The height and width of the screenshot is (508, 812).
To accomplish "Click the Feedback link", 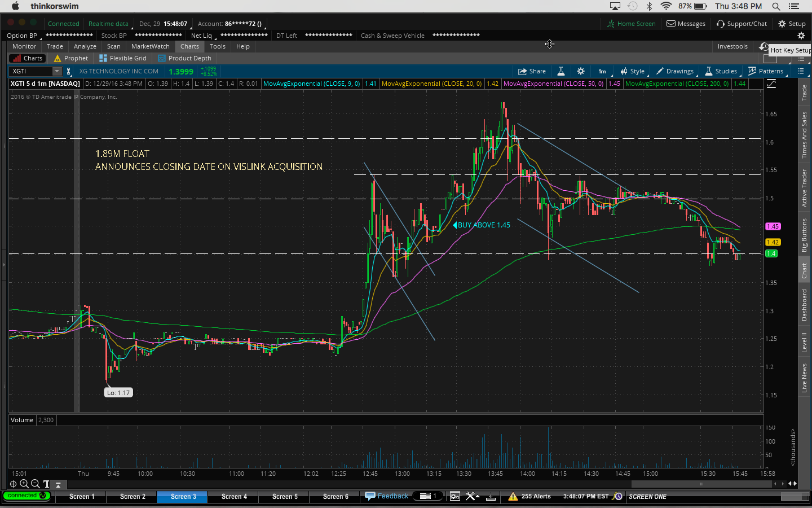I will coord(387,496).
